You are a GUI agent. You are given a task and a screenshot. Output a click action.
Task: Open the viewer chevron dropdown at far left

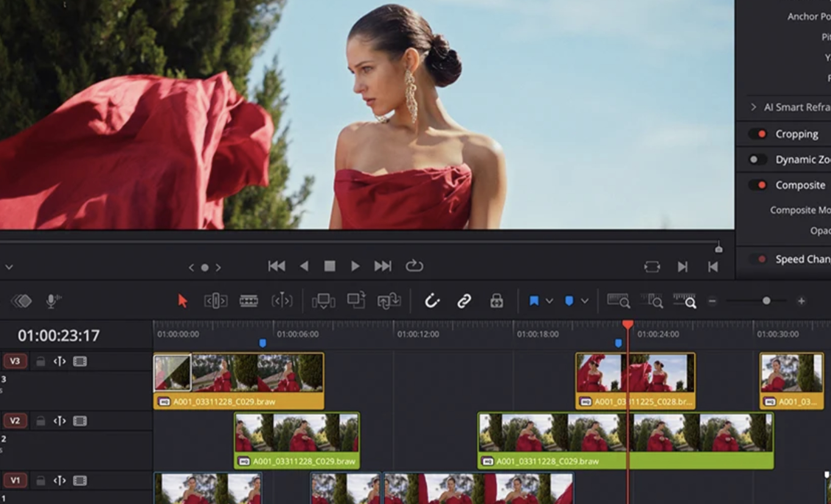9,267
